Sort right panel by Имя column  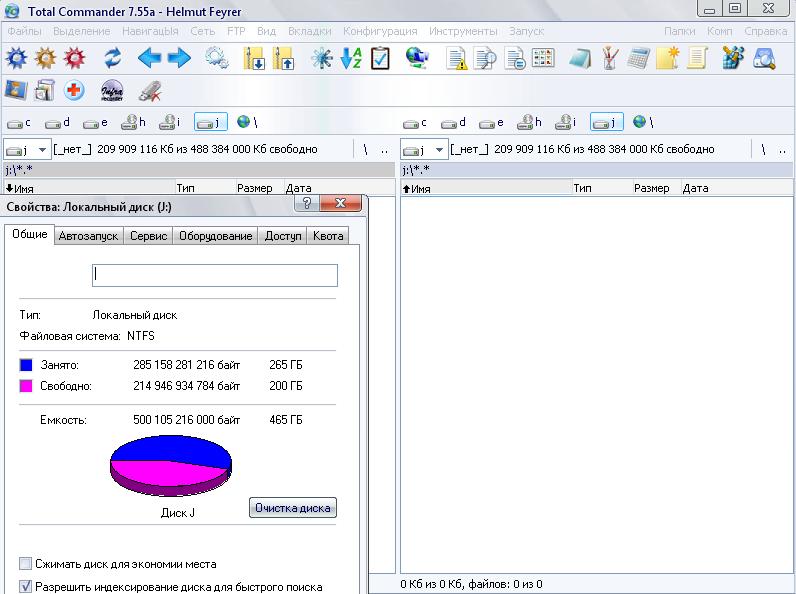486,188
